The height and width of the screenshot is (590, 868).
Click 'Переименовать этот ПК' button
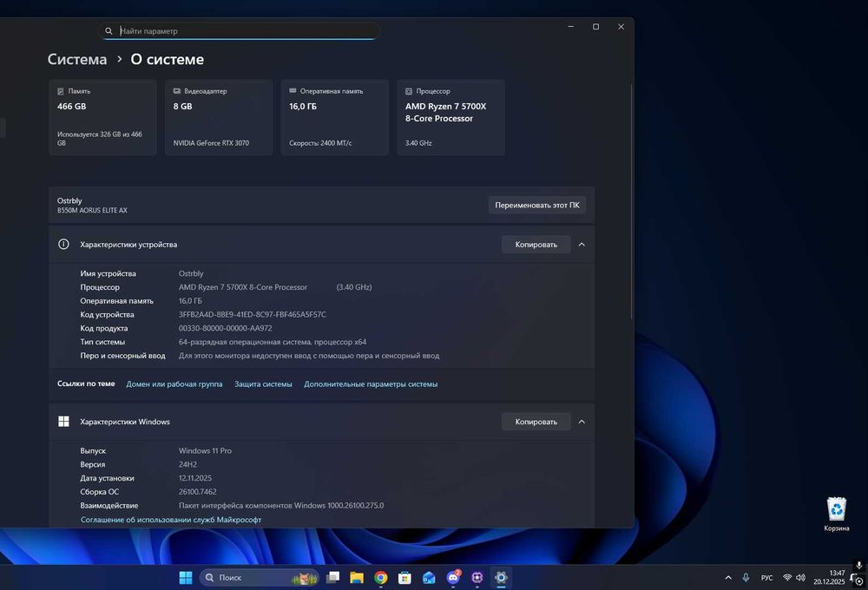(537, 205)
